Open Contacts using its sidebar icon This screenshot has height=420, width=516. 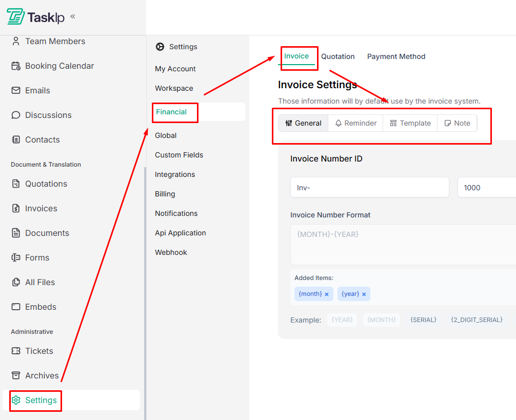coord(16,139)
